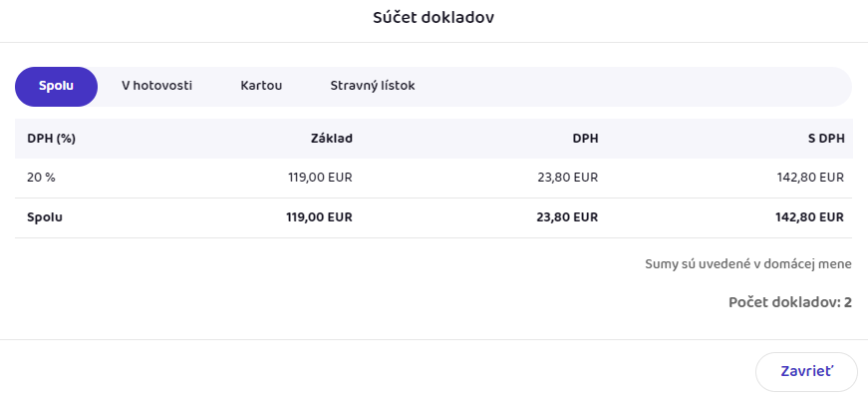Click the Základ column header
The image size is (868, 400).
332,139
